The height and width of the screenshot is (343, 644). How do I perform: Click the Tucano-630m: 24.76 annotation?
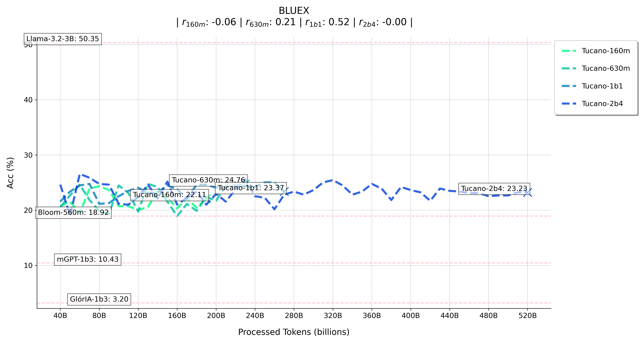(209, 180)
